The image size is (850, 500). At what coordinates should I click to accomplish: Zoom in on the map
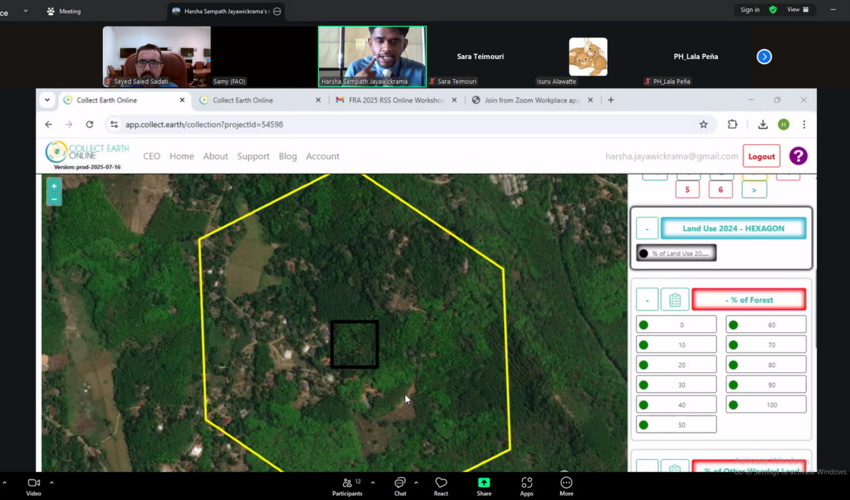click(x=54, y=186)
